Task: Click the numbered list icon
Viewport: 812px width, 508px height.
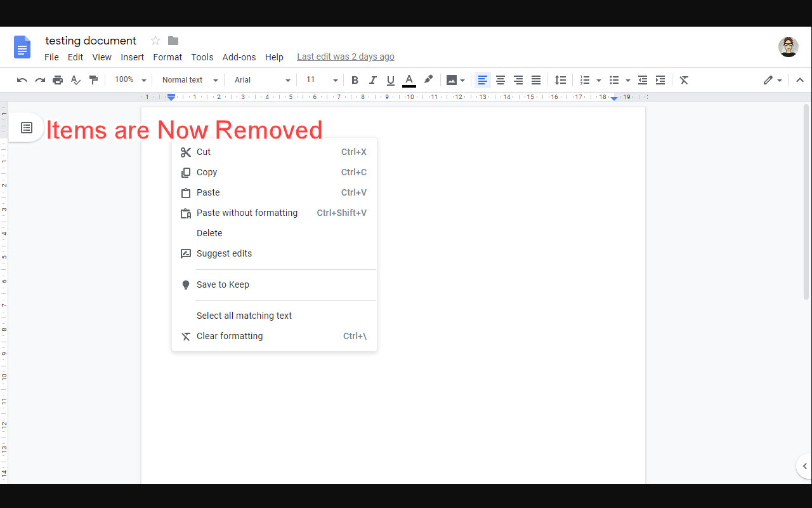Action: click(x=585, y=80)
